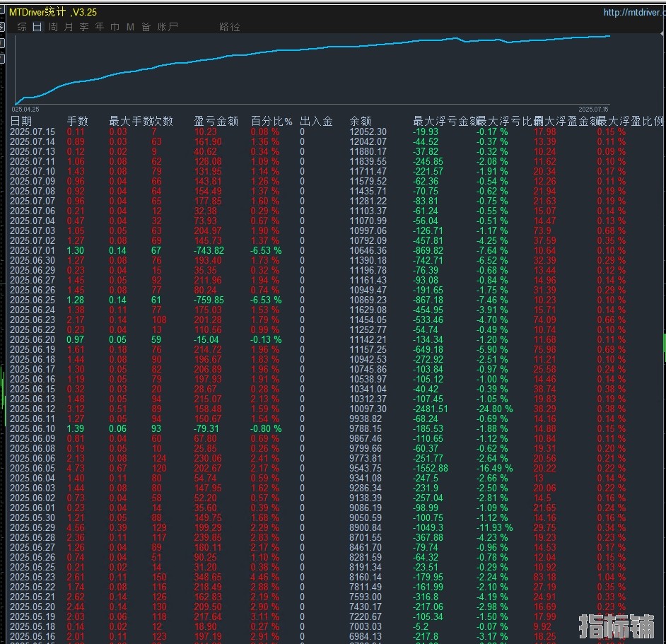Click max floating loss -1049.3

[x=428, y=528]
